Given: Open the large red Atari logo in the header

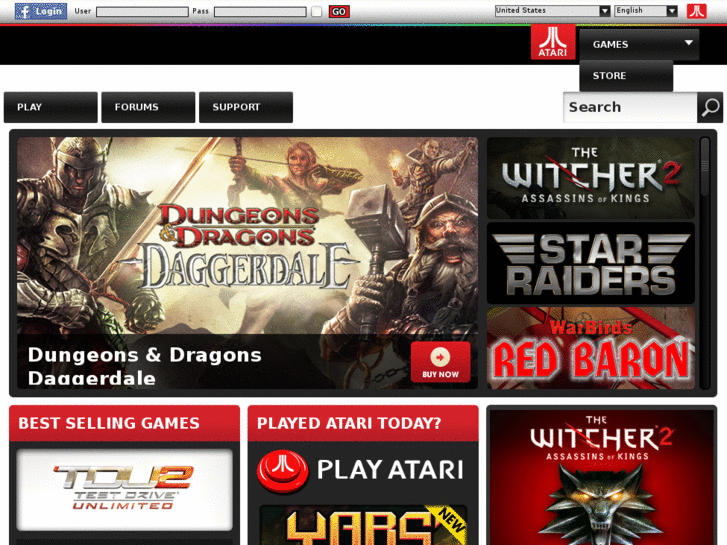Looking at the screenshot, I should 553,42.
